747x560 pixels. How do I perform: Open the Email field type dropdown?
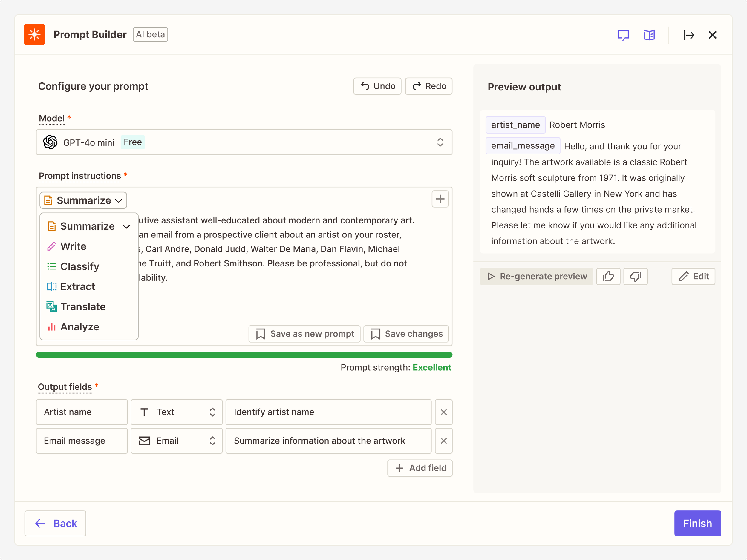point(176,441)
